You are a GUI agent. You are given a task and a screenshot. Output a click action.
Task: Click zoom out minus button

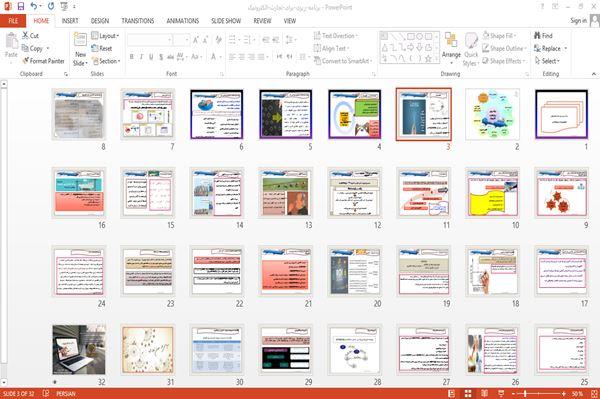[x=513, y=393]
